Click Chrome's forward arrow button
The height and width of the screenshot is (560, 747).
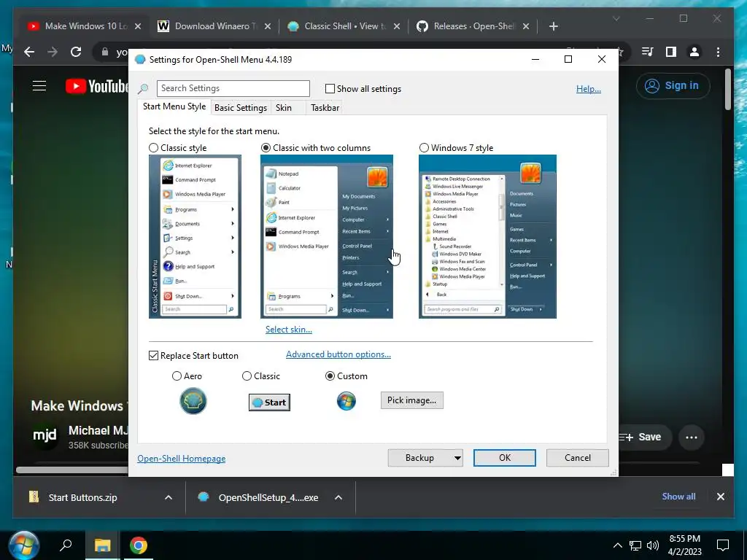pyautogui.click(x=53, y=52)
